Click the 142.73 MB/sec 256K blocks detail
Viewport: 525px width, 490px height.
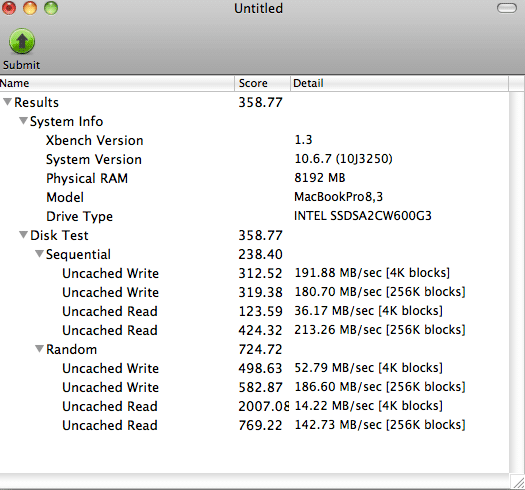(x=380, y=425)
